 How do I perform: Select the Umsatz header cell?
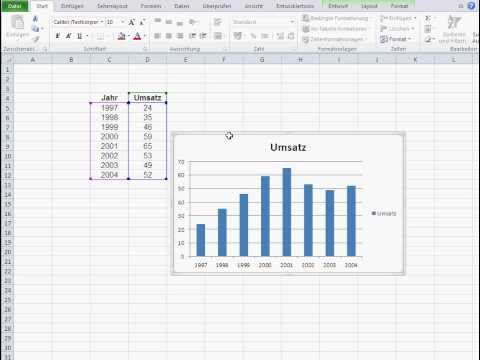(x=147, y=98)
